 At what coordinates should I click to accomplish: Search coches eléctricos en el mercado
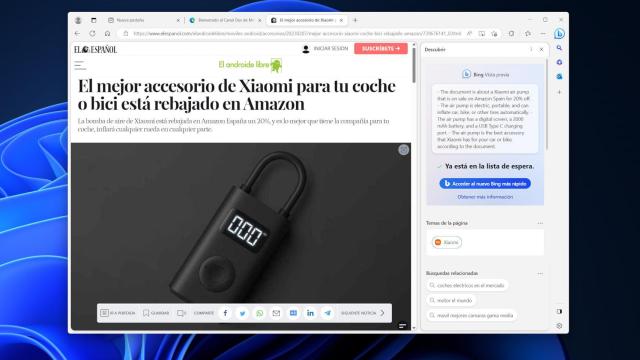click(467, 285)
